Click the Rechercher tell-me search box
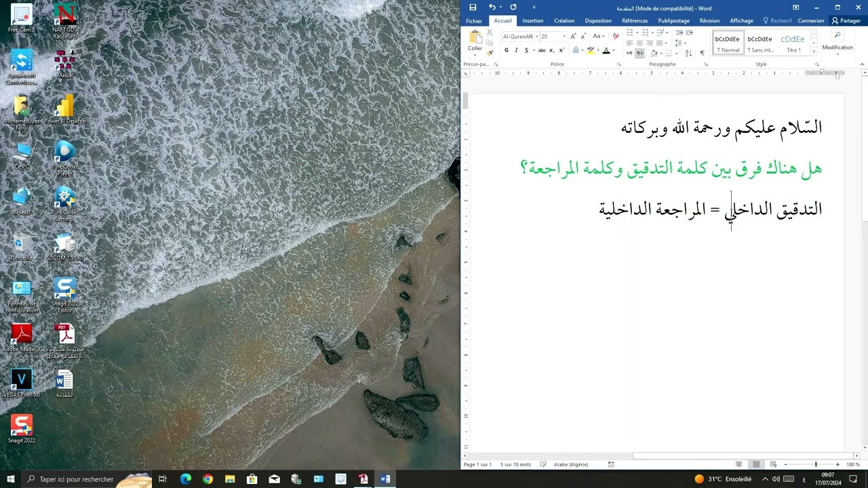Viewport: 868px width, 488px height. (778, 21)
